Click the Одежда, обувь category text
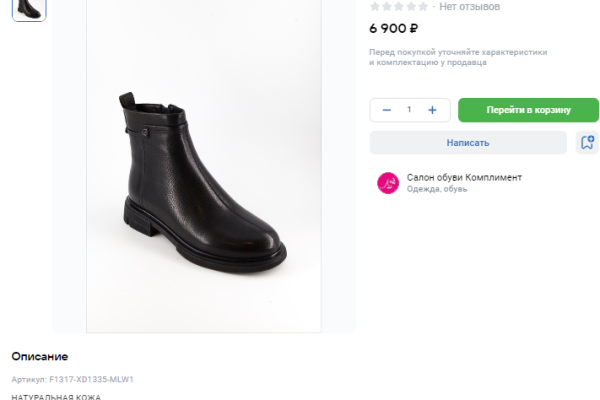The image size is (600, 400). 437,189
